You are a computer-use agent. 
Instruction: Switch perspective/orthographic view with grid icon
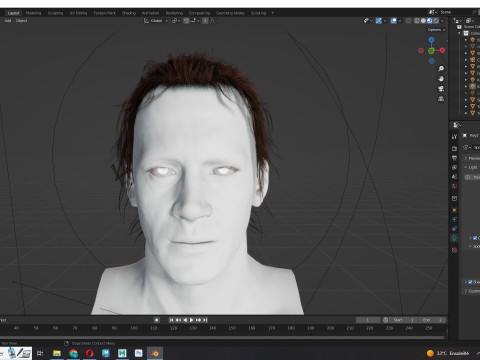pos(441,99)
